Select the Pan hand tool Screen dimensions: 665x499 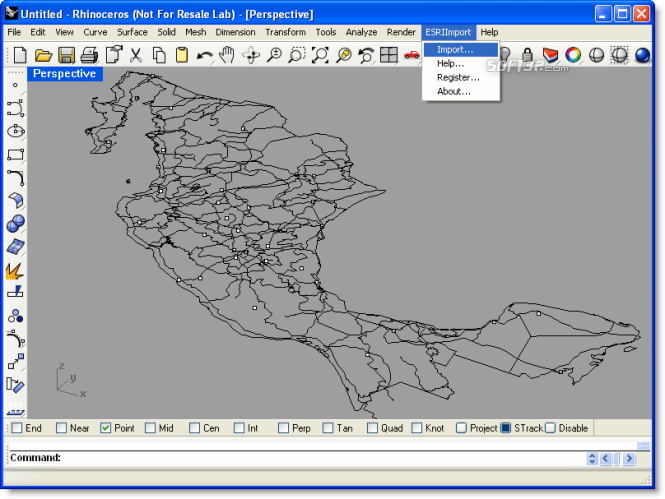227,55
